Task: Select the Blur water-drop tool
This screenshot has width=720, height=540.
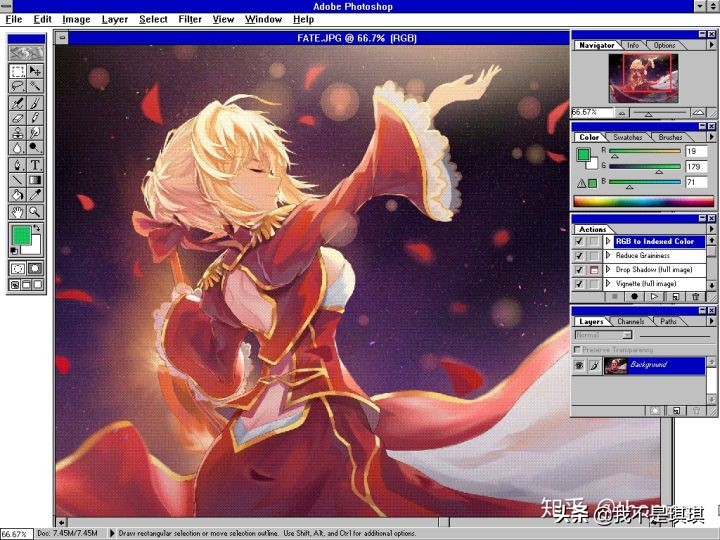Action: [x=18, y=148]
